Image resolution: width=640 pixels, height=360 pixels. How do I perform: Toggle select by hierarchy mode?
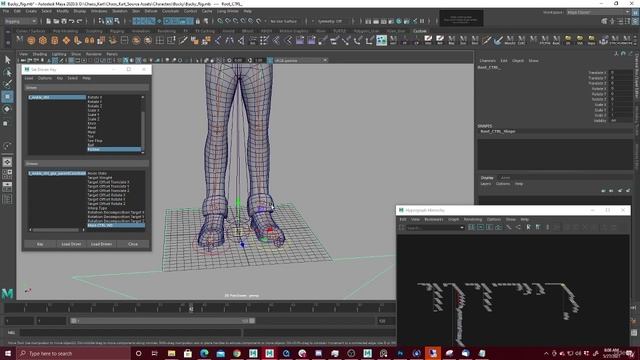[102, 21]
